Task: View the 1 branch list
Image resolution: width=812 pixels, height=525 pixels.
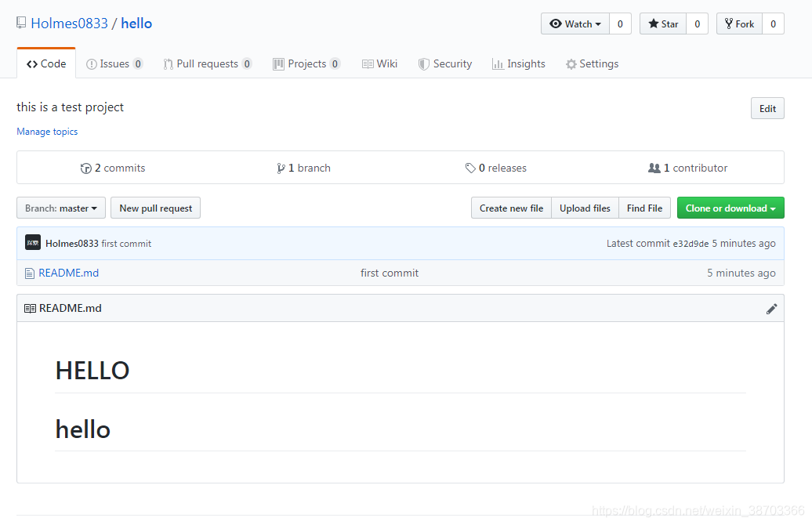Action: [303, 168]
